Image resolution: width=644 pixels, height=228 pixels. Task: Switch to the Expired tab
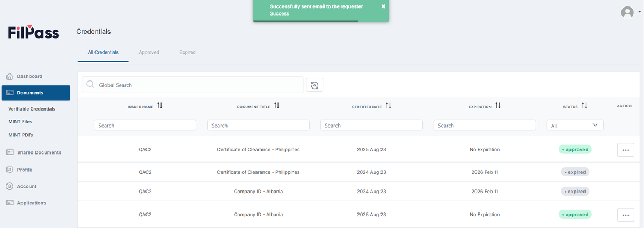tap(187, 52)
